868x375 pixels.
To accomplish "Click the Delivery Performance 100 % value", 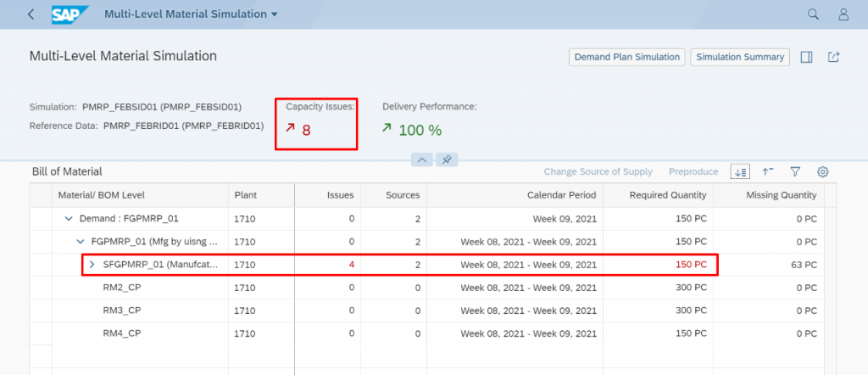I will 420,131.
